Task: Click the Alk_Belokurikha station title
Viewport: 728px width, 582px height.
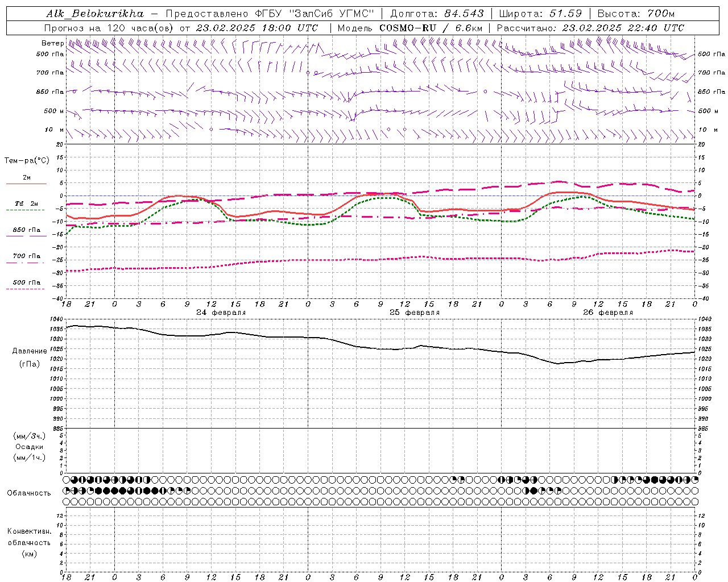Action: coord(95,14)
